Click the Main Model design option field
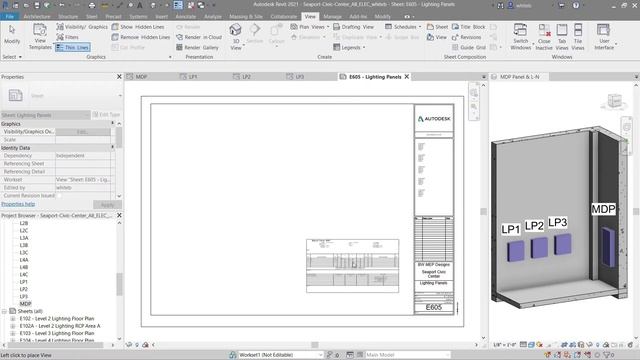The width and height of the screenshot is (640, 360). click(x=407, y=355)
